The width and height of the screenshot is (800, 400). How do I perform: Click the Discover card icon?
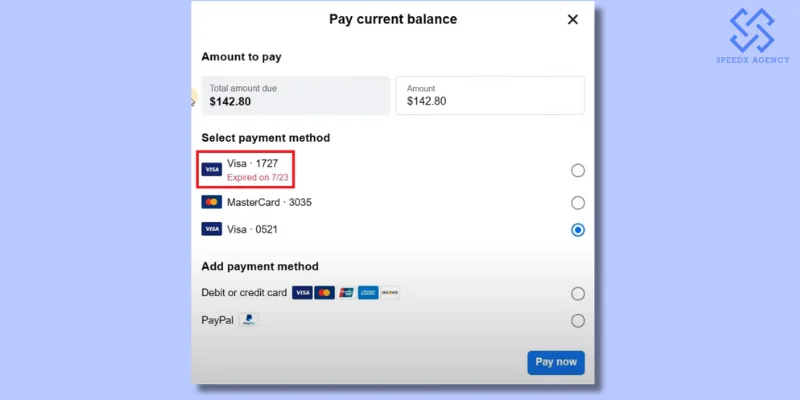pyautogui.click(x=390, y=293)
